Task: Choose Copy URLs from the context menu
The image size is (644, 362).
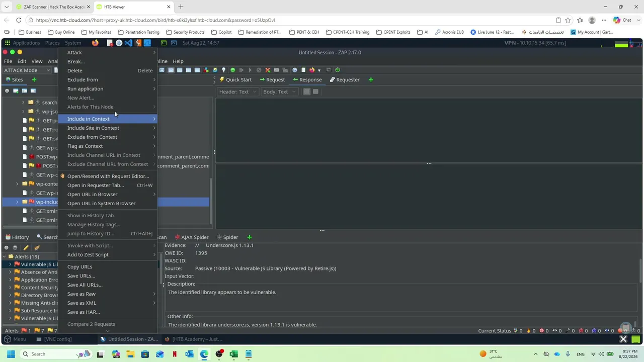Action: click(x=108, y=266)
